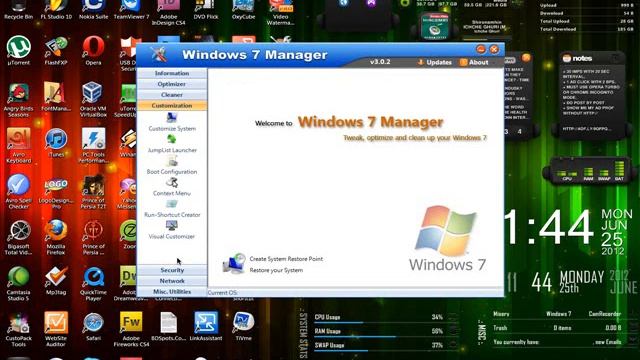The height and width of the screenshot is (360, 640).
Task: Open the About dialog
Action: coord(474,62)
